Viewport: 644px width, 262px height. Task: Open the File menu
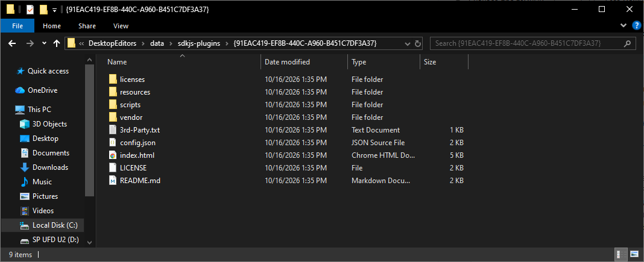pyautogui.click(x=17, y=26)
